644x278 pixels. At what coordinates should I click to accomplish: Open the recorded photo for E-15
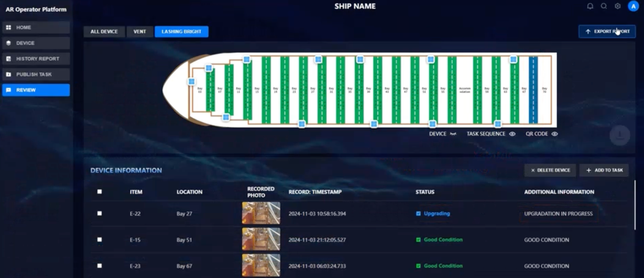[261, 239]
